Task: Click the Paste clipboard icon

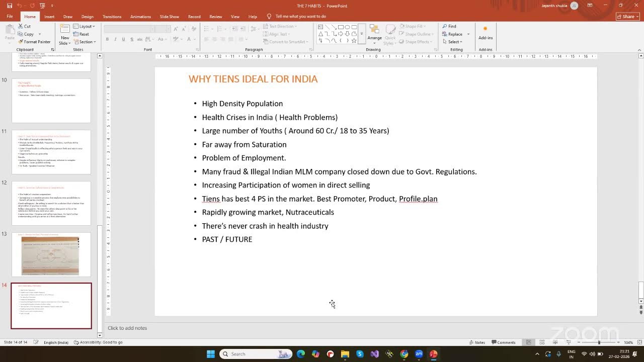Action: click(x=9, y=30)
